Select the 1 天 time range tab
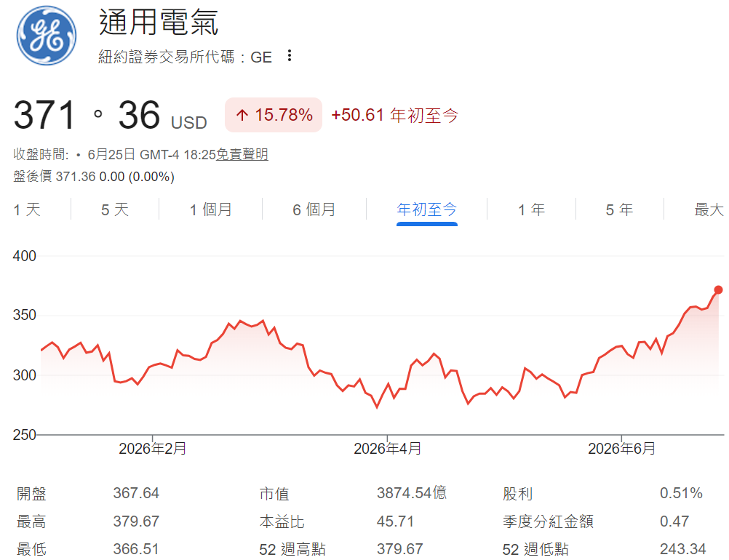Image resolution: width=729 pixels, height=560 pixels. pyautogui.click(x=27, y=209)
